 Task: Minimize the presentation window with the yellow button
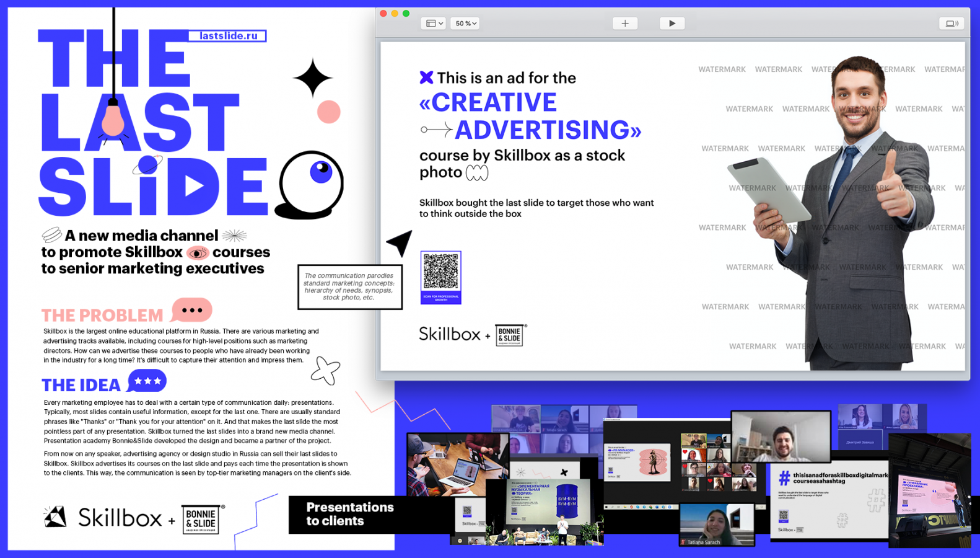pos(395,13)
